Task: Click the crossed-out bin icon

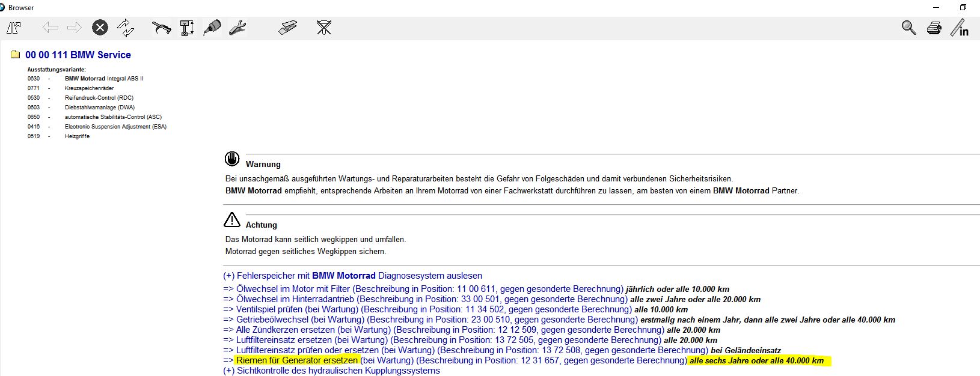Action: click(324, 28)
